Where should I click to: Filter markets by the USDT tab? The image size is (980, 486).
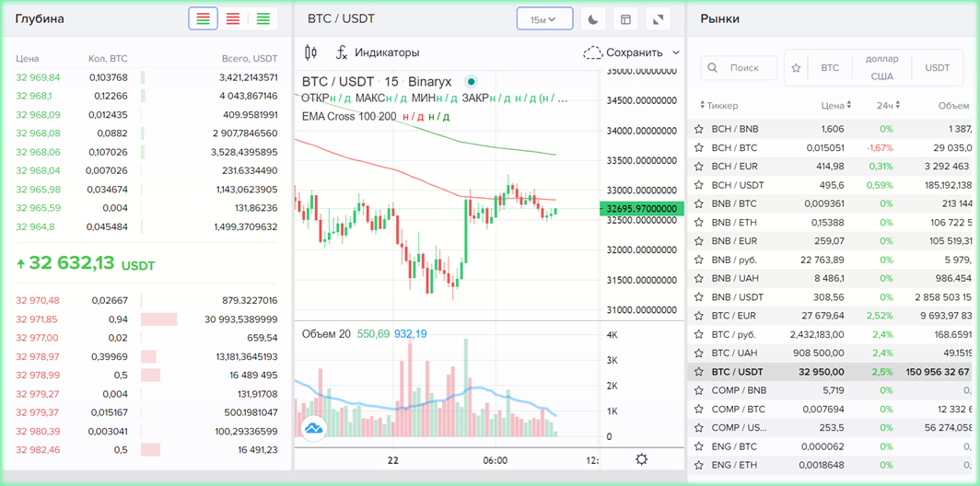coord(937,68)
